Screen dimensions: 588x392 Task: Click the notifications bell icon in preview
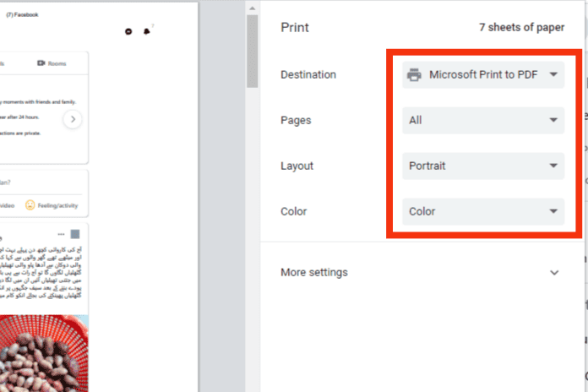coord(147,31)
